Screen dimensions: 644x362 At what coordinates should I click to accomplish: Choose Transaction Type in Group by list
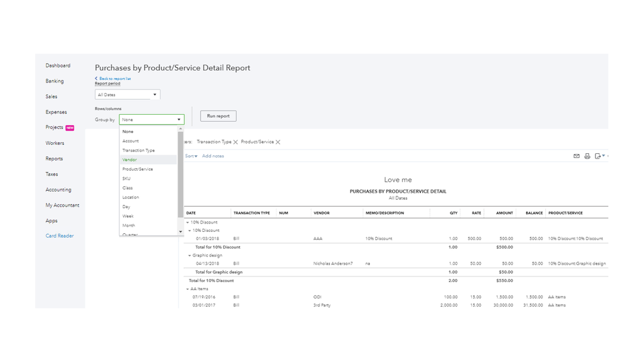(x=139, y=150)
